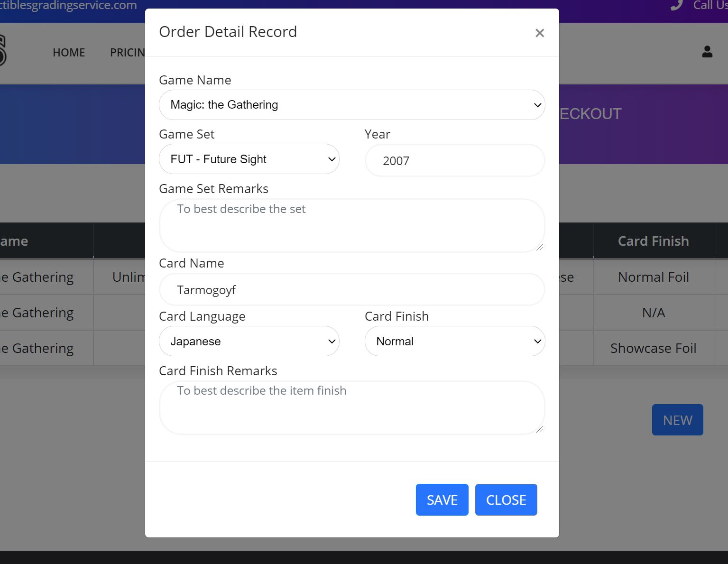Click the Card Finish Remarks textarea
The image size is (728, 564).
pyautogui.click(x=352, y=407)
